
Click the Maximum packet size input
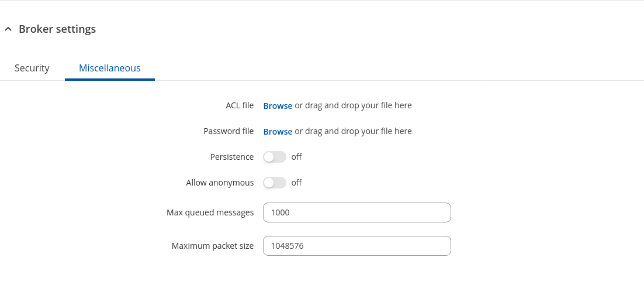(x=357, y=246)
